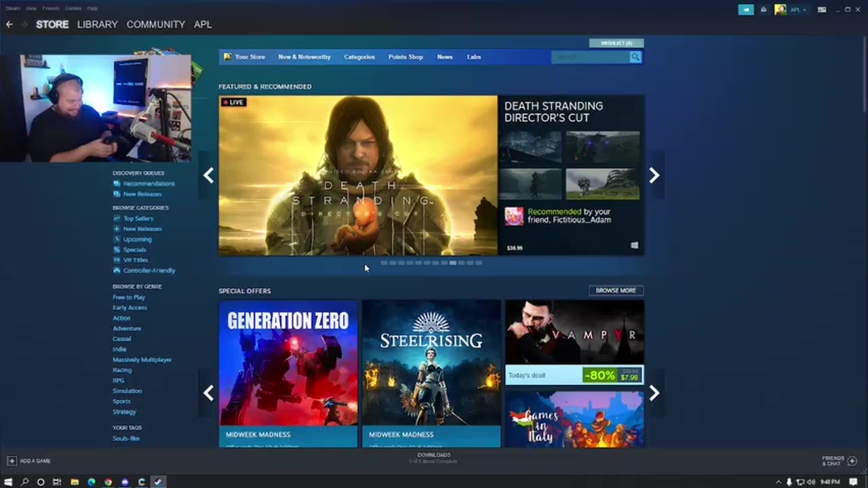Open the Vampyr daily deal
The width and height of the screenshot is (868, 488).
click(574, 342)
